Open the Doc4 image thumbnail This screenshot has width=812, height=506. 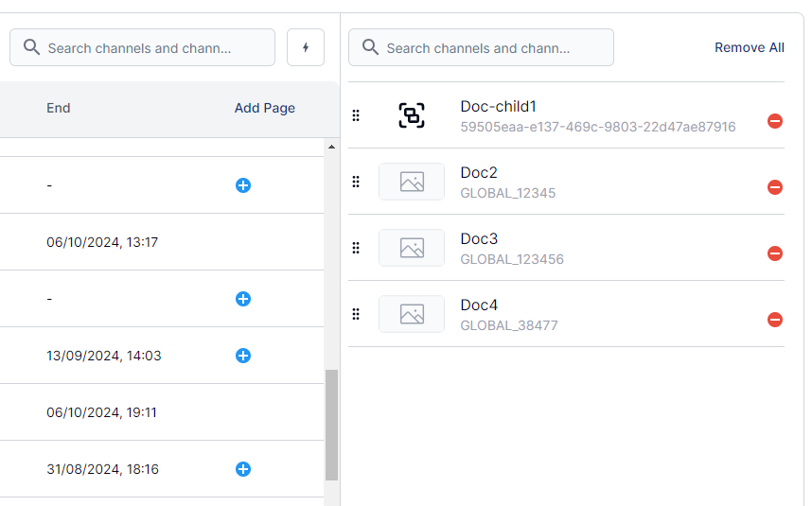coord(411,314)
